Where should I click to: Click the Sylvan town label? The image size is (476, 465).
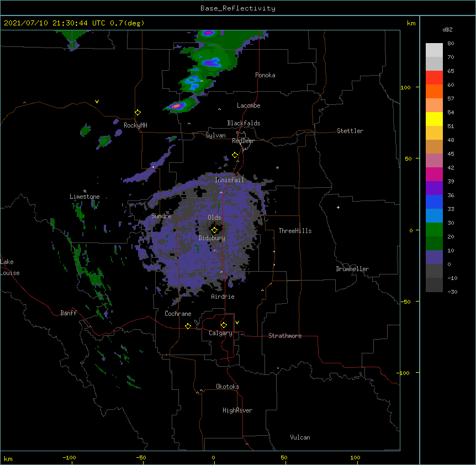215,135
